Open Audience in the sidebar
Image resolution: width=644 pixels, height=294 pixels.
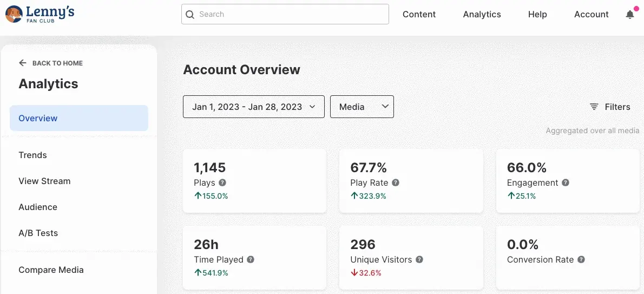38,207
